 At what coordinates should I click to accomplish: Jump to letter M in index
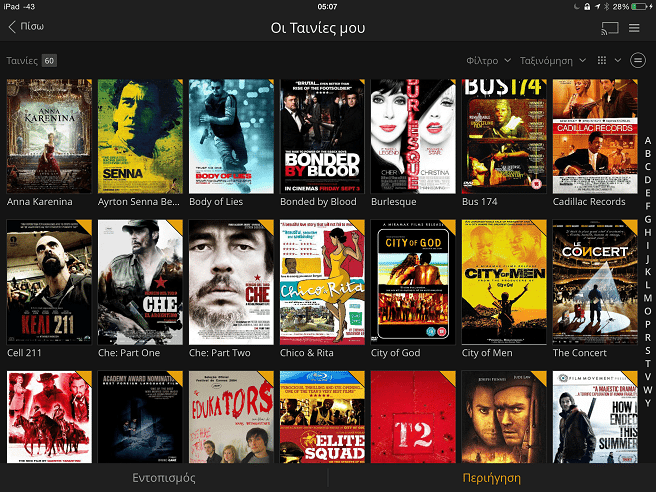648,298
